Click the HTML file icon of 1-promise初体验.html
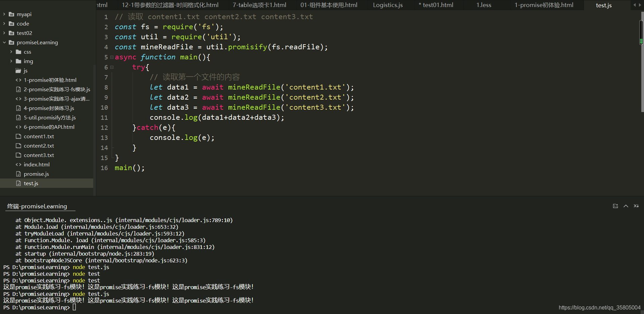The height and width of the screenshot is (314, 644). pos(18,80)
